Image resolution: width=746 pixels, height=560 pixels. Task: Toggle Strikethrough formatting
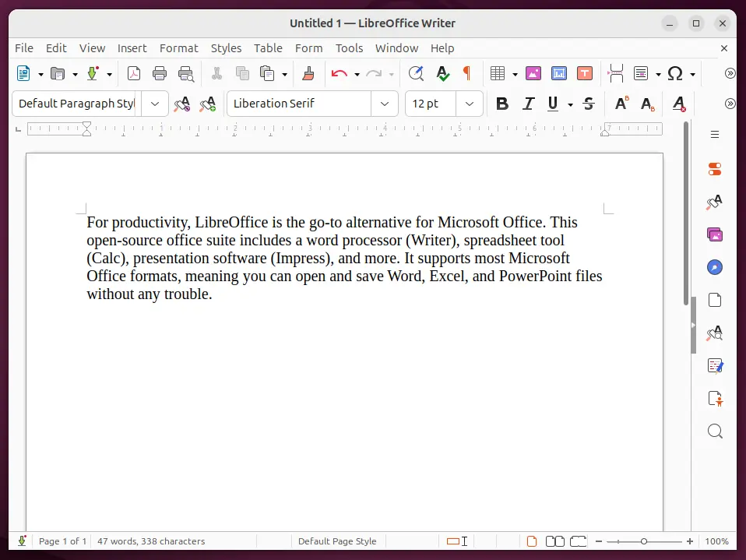tap(589, 104)
